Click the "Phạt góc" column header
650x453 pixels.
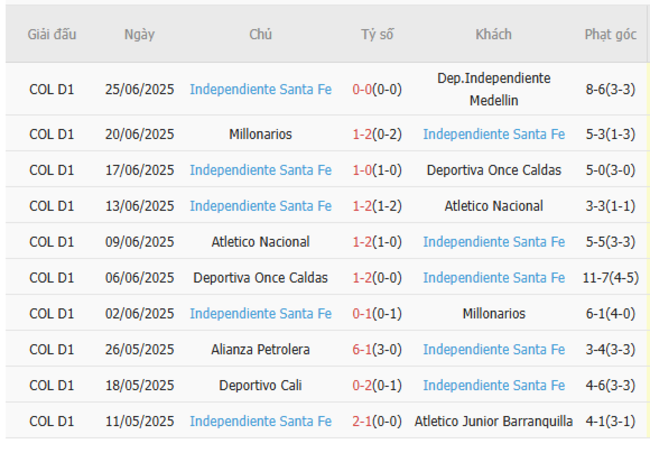click(609, 34)
